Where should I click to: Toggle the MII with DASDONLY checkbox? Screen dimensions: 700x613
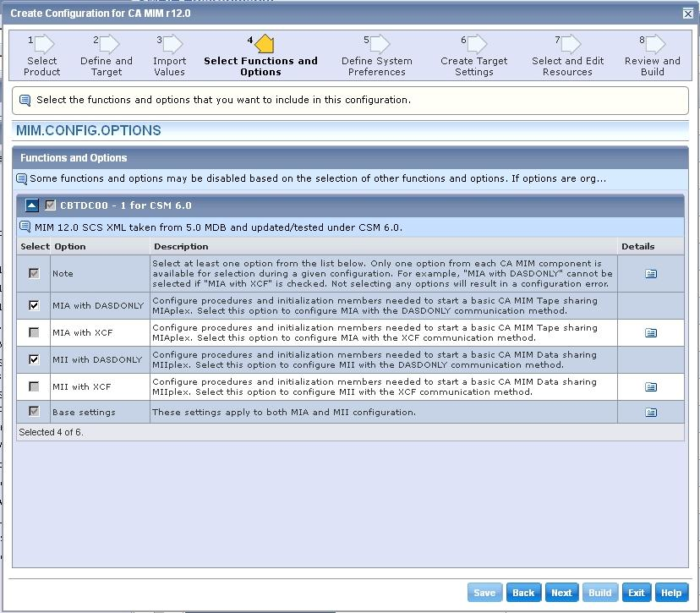pyautogui.click(x=34, y=359)
